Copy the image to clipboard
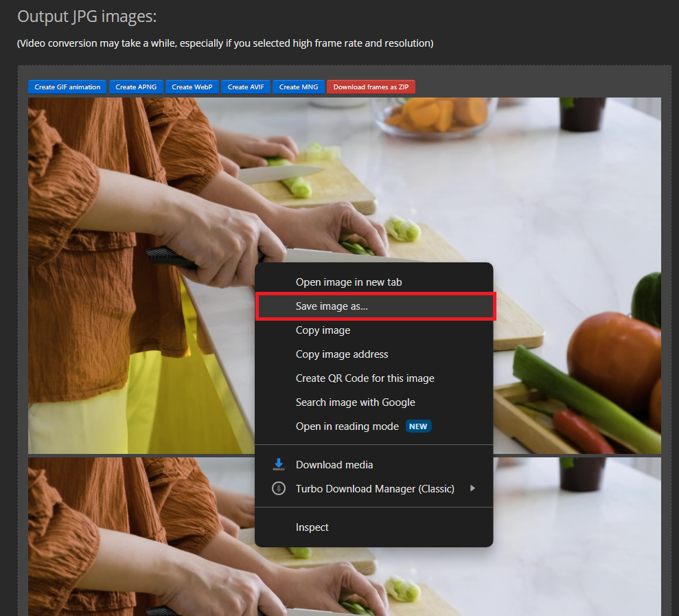 323,330
